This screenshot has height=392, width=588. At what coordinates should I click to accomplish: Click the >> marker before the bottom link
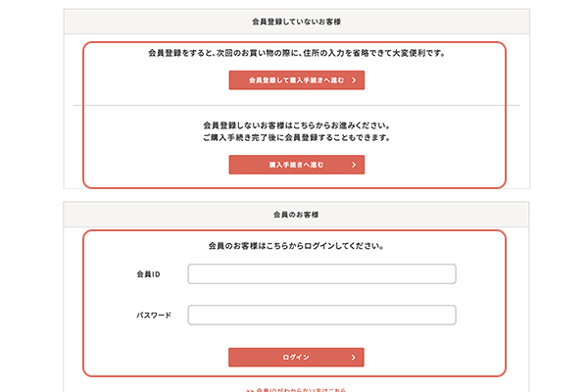click(x=251, y=389)
